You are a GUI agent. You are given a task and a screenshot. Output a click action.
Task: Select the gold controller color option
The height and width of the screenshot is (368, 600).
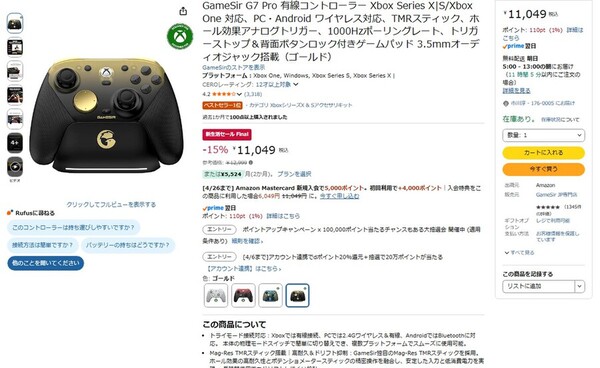tap(297, 295)
